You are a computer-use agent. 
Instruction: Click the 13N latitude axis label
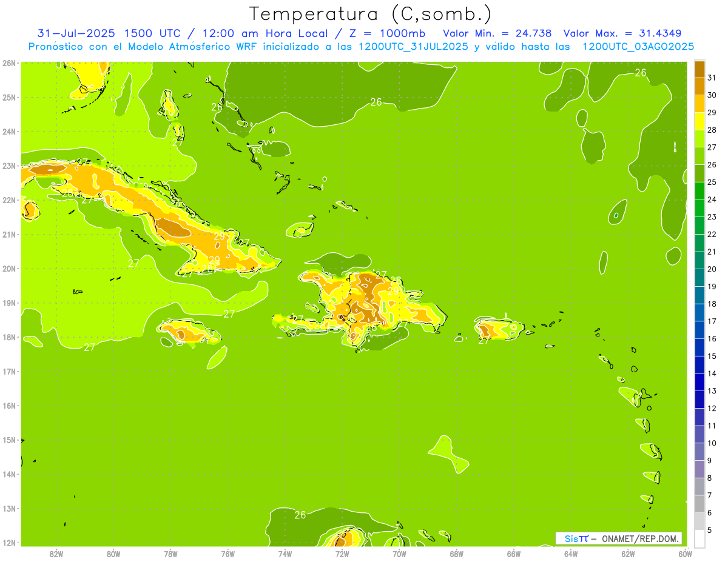pyautogui.click(x=8, y=509)
